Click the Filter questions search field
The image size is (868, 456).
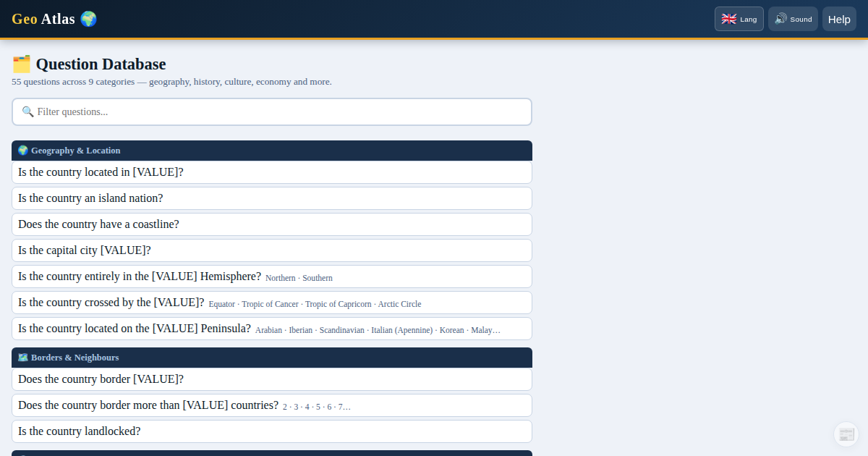[272, 111]
